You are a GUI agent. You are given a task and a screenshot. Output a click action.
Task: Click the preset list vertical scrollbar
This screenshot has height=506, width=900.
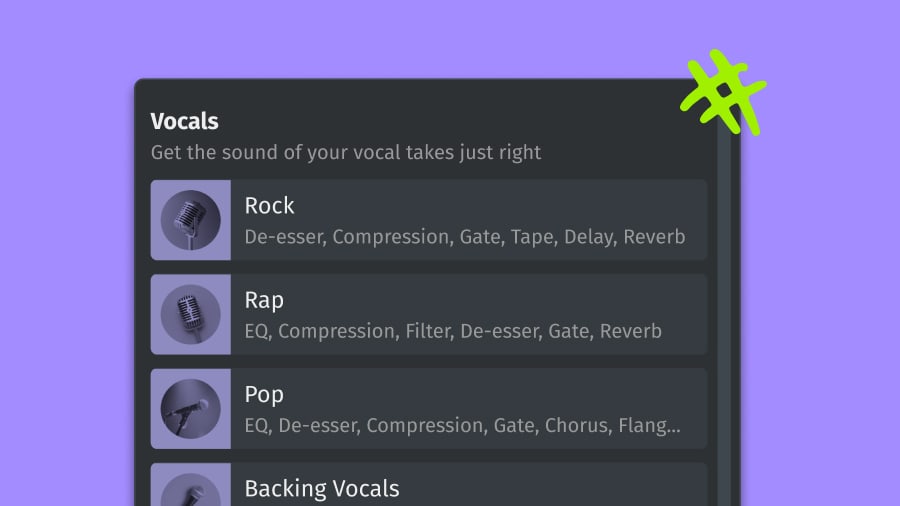pyautogui.click(x=724, y=320)
